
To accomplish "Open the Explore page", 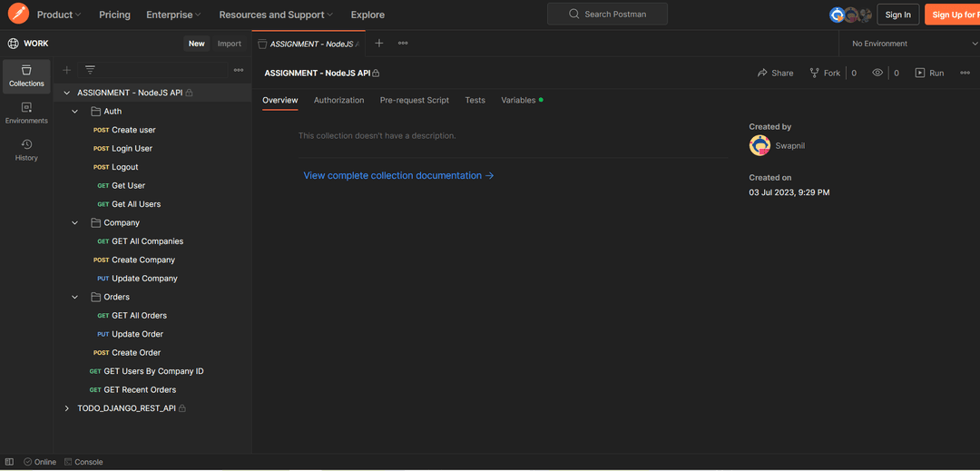I will [x=367, y=15].
